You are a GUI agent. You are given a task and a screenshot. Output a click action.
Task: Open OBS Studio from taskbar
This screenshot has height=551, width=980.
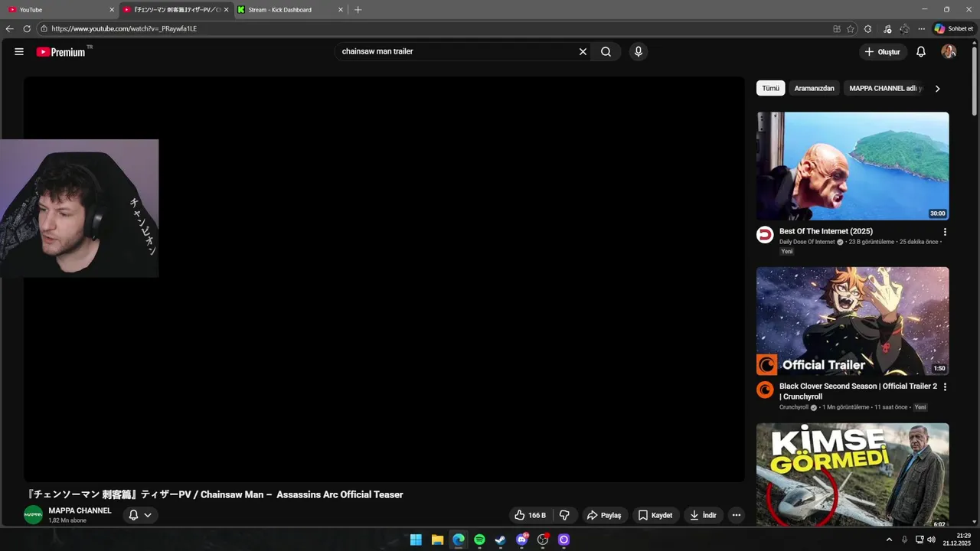point(543,540)
